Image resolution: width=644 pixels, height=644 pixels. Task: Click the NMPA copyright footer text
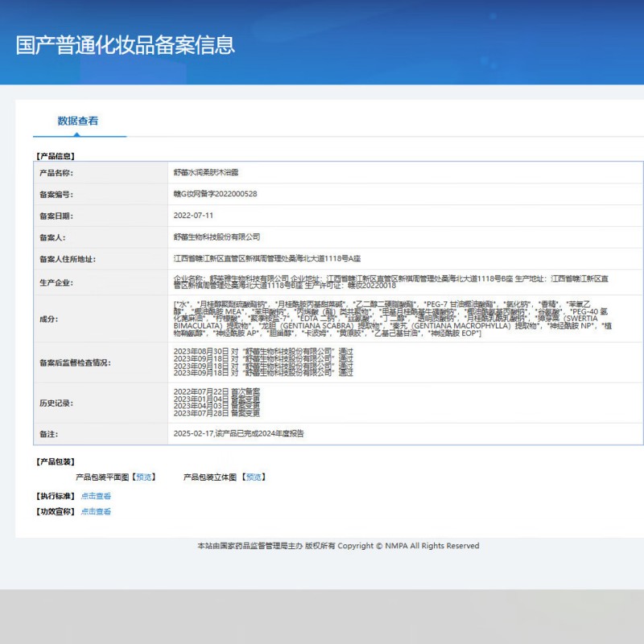338,546
